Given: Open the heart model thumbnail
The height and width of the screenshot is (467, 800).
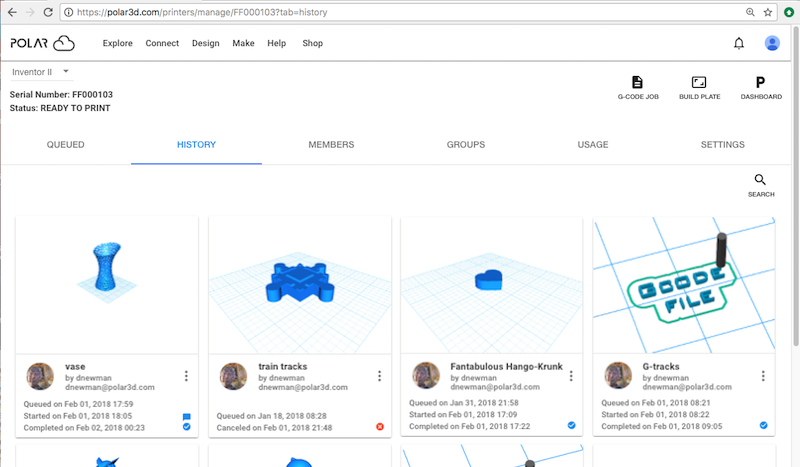Looking at the screenshot, I should click(491, 285).
